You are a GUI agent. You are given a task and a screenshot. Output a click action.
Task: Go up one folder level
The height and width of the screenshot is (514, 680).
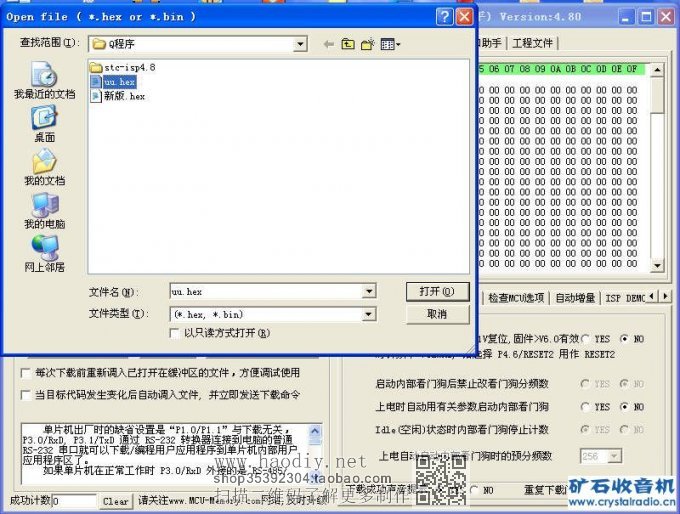click(348, 44)
